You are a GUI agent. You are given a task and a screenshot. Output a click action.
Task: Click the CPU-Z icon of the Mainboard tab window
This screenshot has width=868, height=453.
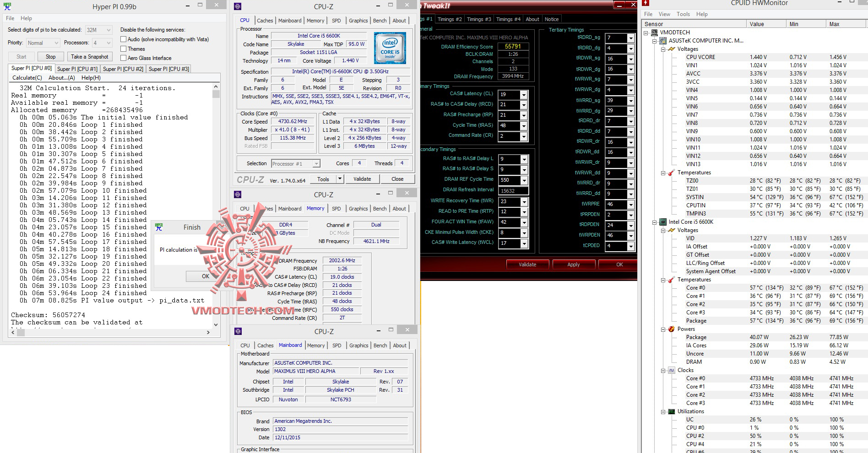coord(238,331)
